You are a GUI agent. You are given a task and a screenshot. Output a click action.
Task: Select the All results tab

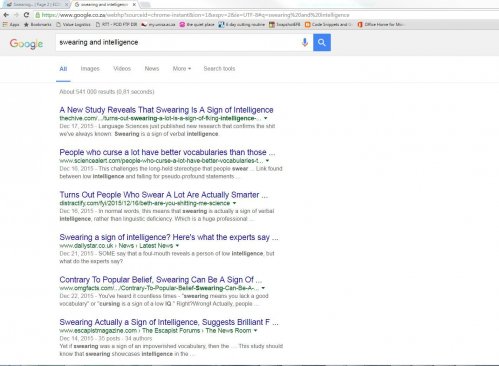point(63,69)
